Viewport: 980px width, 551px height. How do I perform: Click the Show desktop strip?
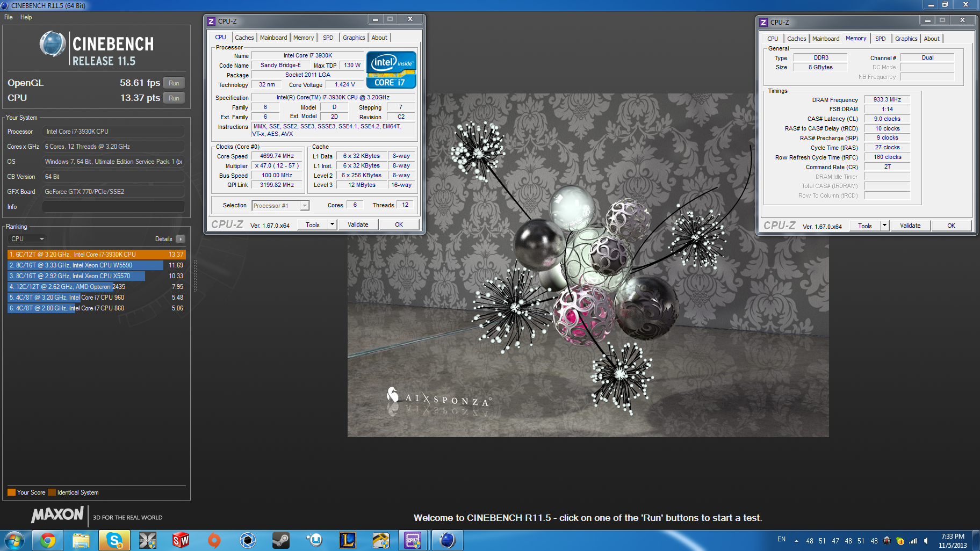tap(976, 540)
